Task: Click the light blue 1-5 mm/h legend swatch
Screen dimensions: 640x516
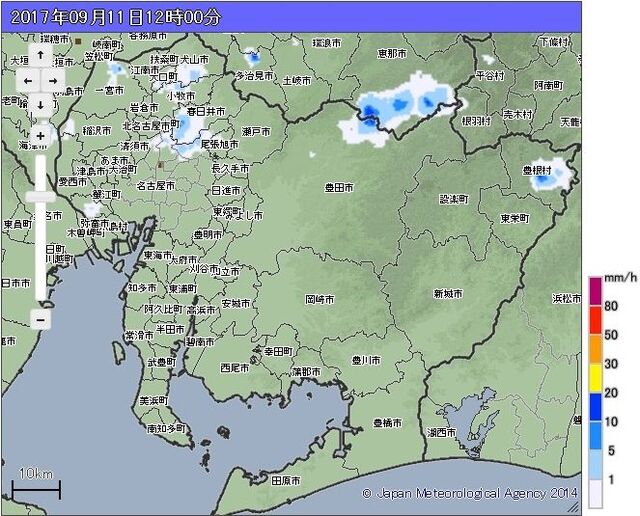Action: pos(596,465)
